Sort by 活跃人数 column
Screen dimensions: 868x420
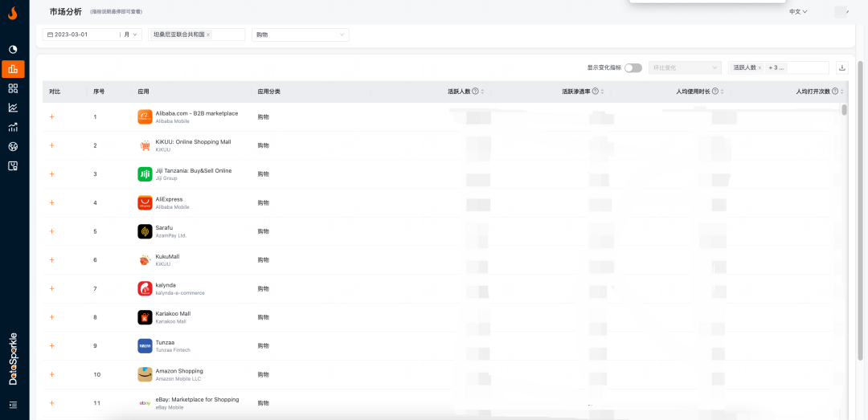click(x=482, y=92)
